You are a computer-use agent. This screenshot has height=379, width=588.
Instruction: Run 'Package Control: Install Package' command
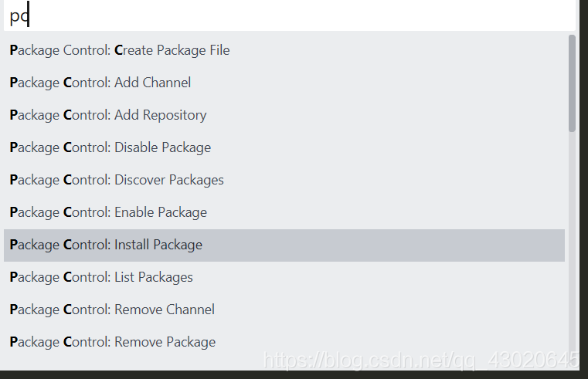(284, 245)
